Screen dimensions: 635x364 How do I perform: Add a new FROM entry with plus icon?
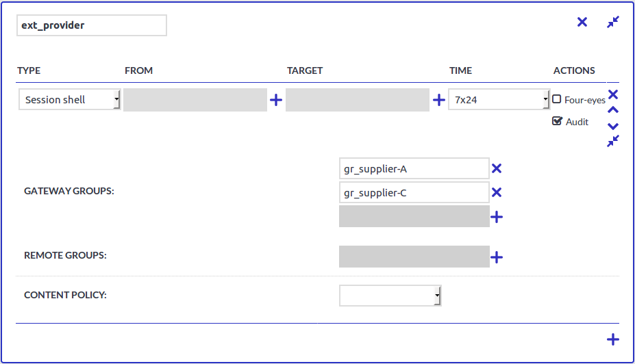(276, 101)
